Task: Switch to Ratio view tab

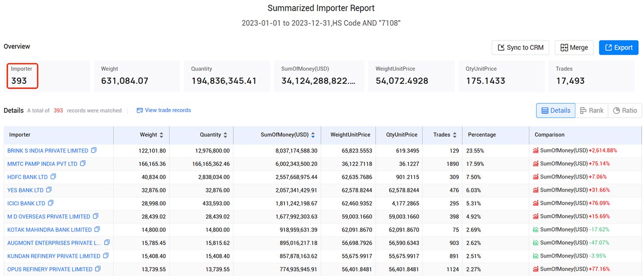Action: [x=625, y=111]
